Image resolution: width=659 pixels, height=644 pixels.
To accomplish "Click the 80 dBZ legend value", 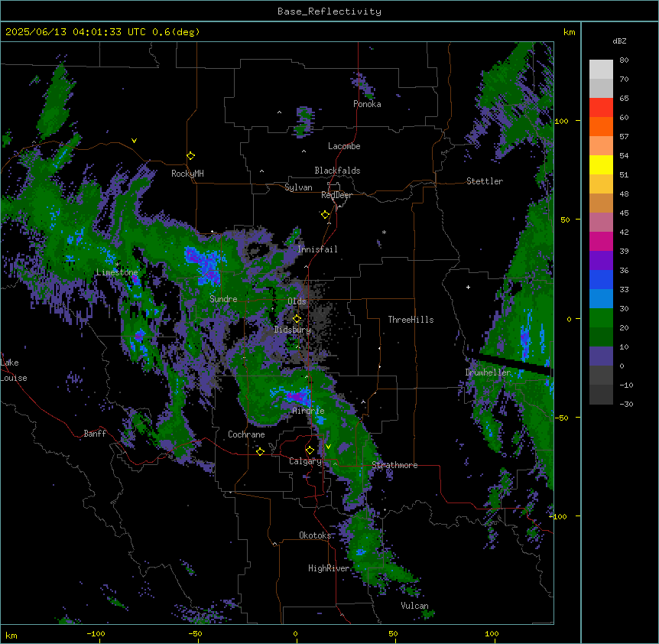I will (624, 60).
